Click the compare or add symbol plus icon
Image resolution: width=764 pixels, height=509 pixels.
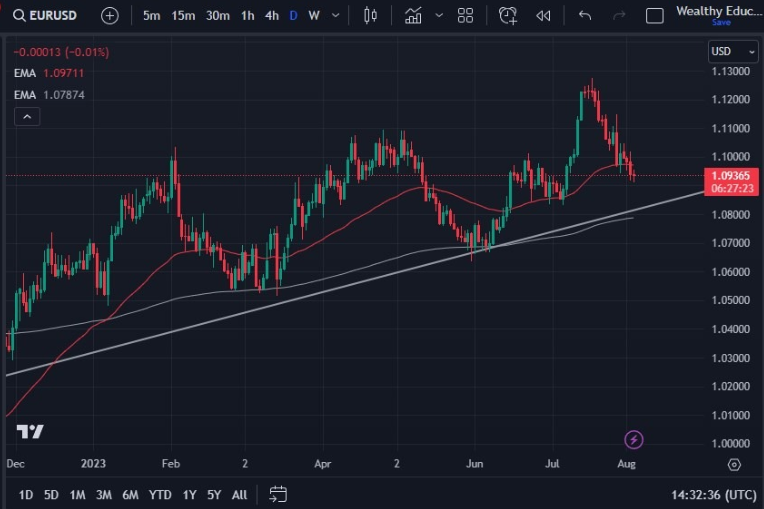click(x=110, y=15)
